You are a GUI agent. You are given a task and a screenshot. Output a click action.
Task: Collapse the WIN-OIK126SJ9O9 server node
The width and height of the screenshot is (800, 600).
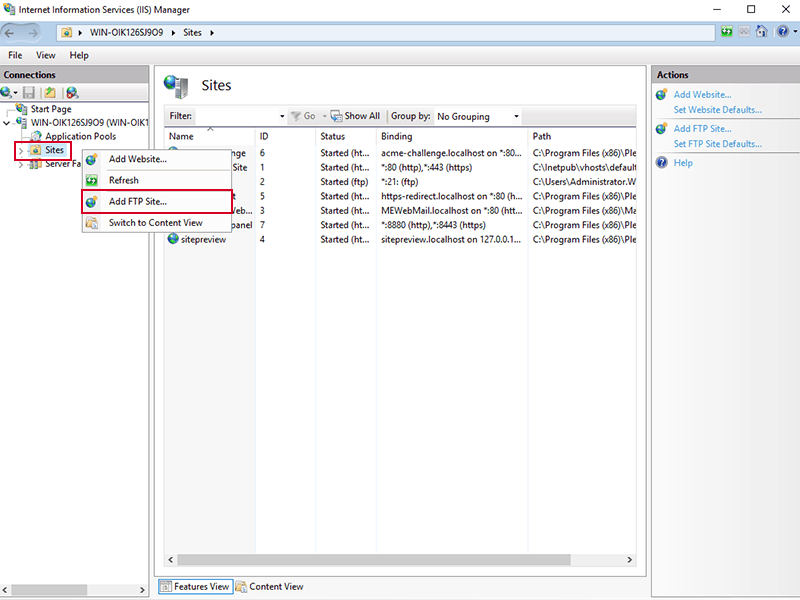[6, 123]
